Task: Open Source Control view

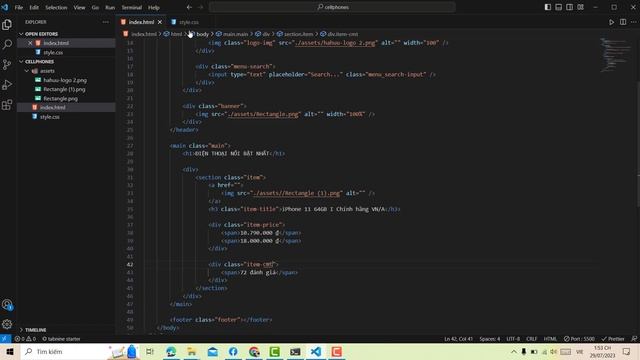Action: click(x=7, y=64)
